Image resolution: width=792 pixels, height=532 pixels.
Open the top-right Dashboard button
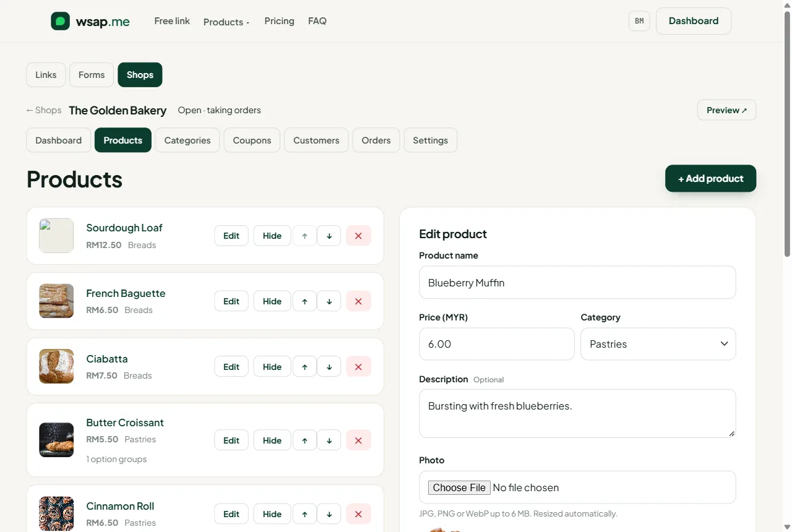point(694,21)
